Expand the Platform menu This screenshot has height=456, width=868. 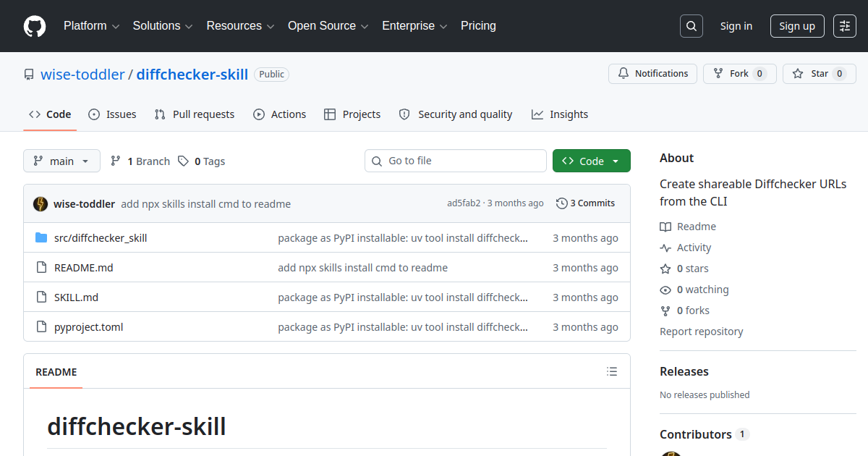click(x=92, y=26)
